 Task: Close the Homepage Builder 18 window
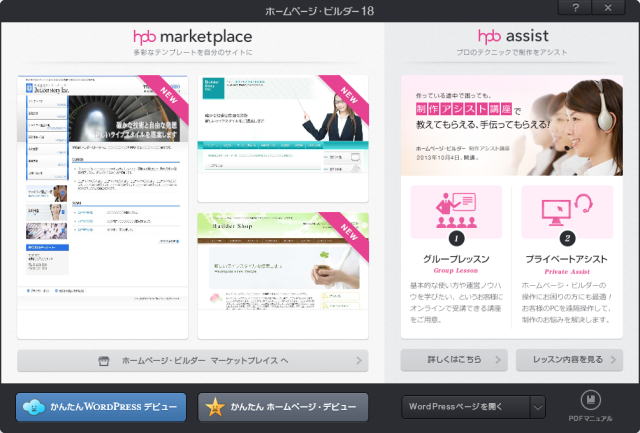(608, 7)
